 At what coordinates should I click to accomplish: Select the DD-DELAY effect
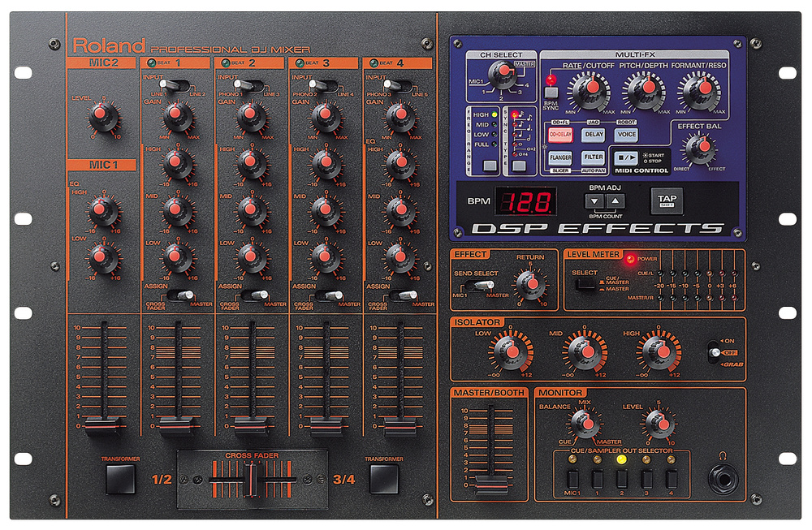(560, 135)
